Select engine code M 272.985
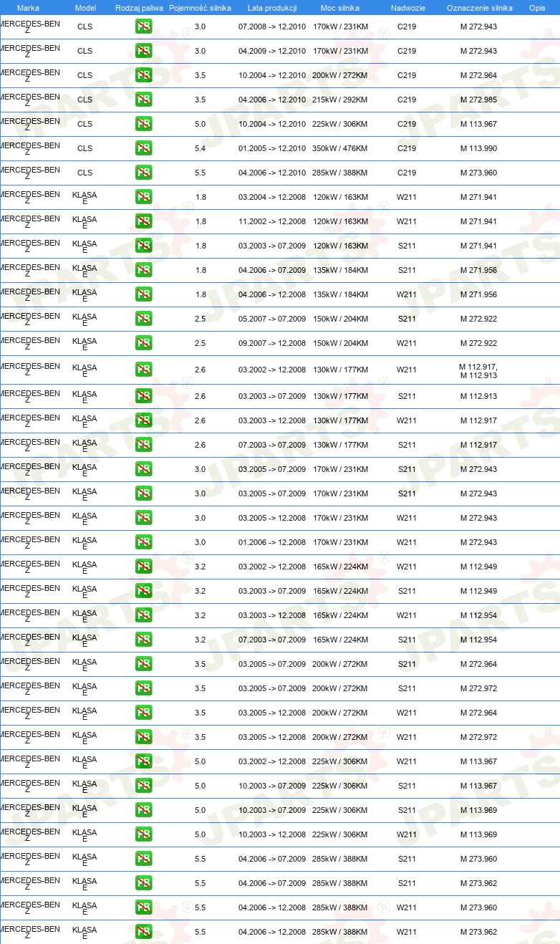 click(x=478, y=100)
